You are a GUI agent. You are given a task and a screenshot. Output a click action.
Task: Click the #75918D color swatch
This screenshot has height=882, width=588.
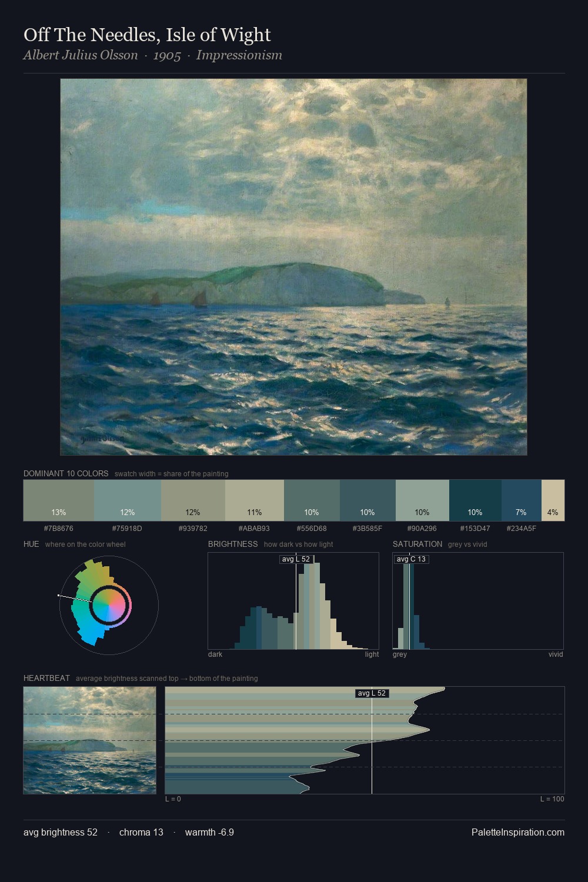(128, 500)
